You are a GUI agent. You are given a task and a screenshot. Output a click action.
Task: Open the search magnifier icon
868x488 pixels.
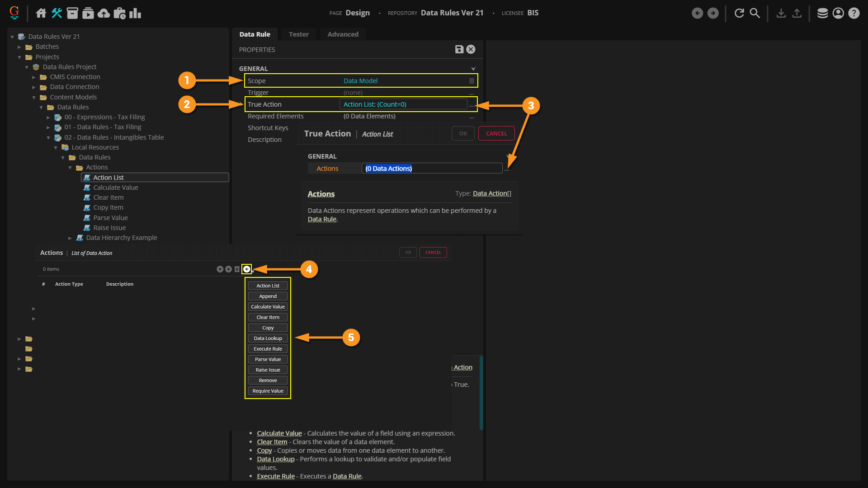pos(755,13)
